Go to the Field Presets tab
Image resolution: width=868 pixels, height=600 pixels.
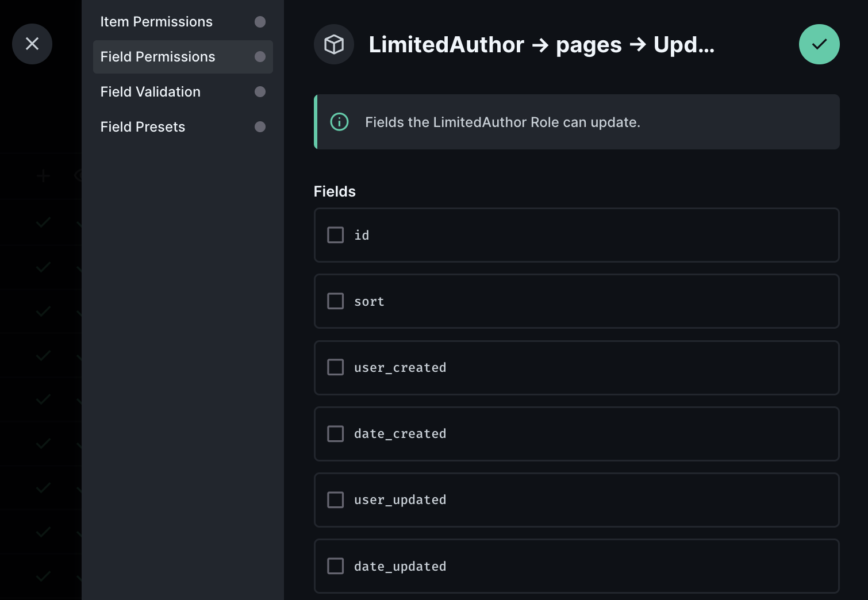[183, 127]
